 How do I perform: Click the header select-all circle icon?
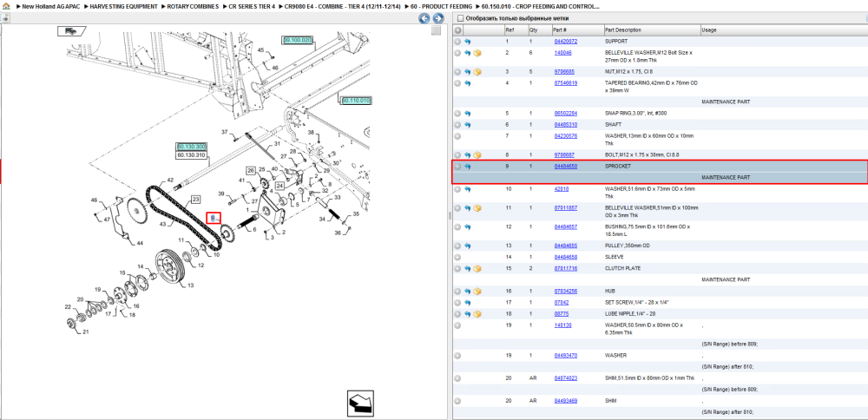[457, 30]
